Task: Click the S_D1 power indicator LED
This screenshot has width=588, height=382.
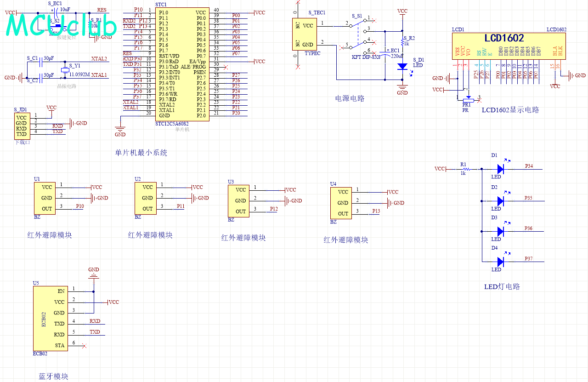Action: coord(402,67)
